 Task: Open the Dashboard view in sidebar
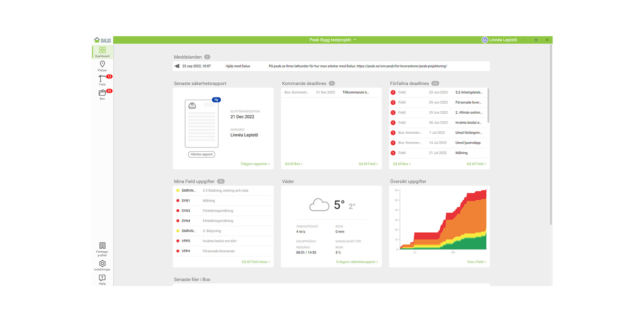[102, 52]
